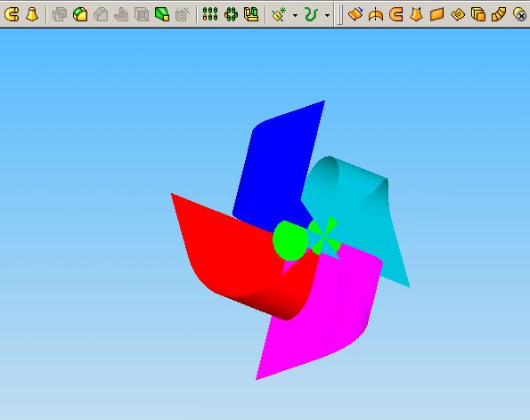The width and height of the screenshot is (530, 420).
Task: Click the grayed-out overlapping boxes icon
Action: (x=60, y=14)
